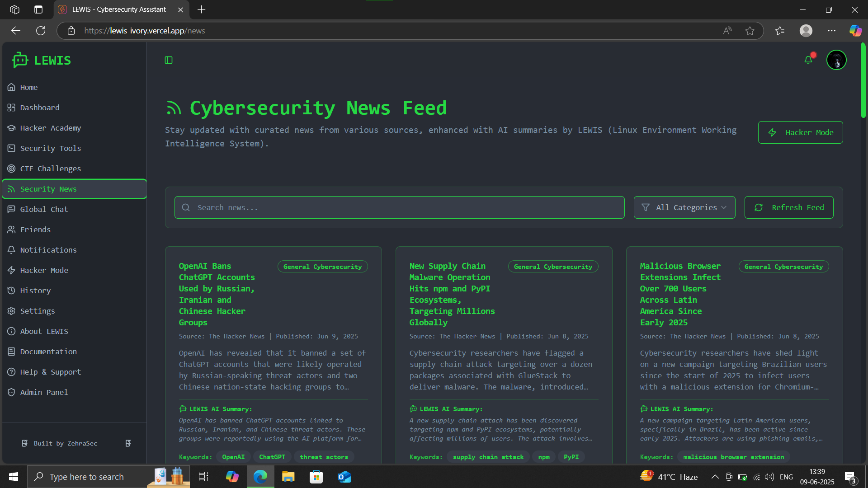Open the Hacker Academy section
Screen dimensions: 868x488
click(x=50, y=128)
